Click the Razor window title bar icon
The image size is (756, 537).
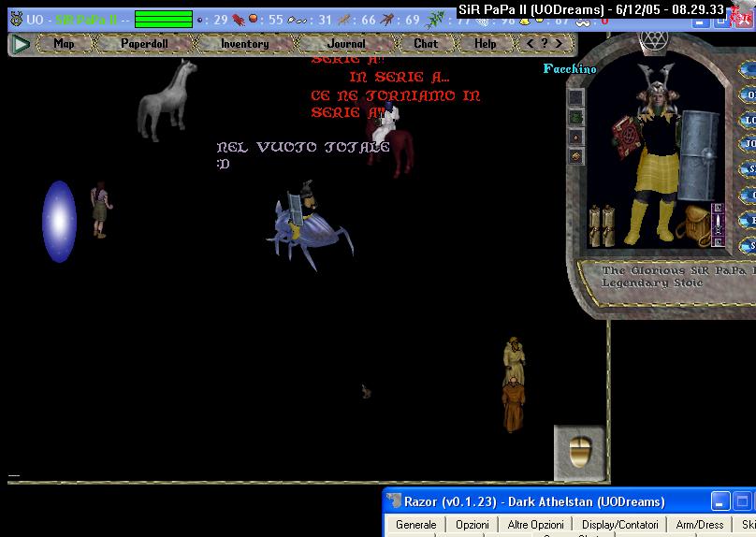[394, 501]
